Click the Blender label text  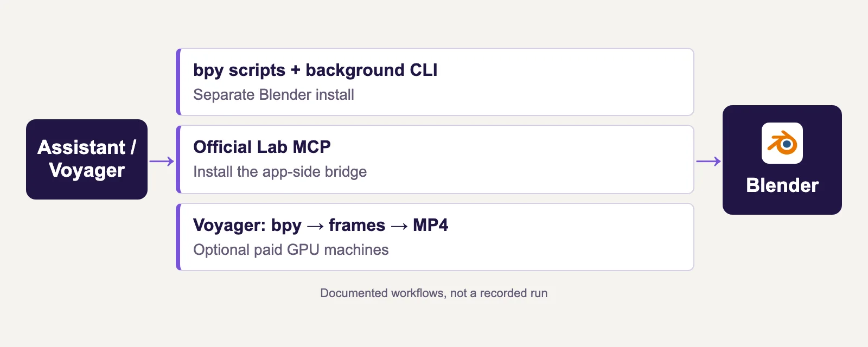click(x=782, y=185)
